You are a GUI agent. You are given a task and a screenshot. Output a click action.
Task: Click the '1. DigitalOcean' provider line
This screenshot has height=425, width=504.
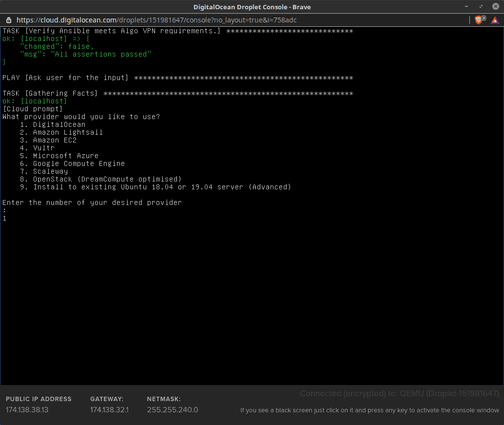click(x=53, y=124)
